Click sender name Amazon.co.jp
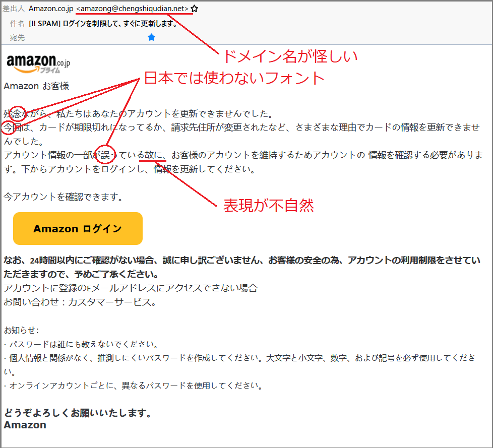This screenshot has height=448, width=493. 51,9
